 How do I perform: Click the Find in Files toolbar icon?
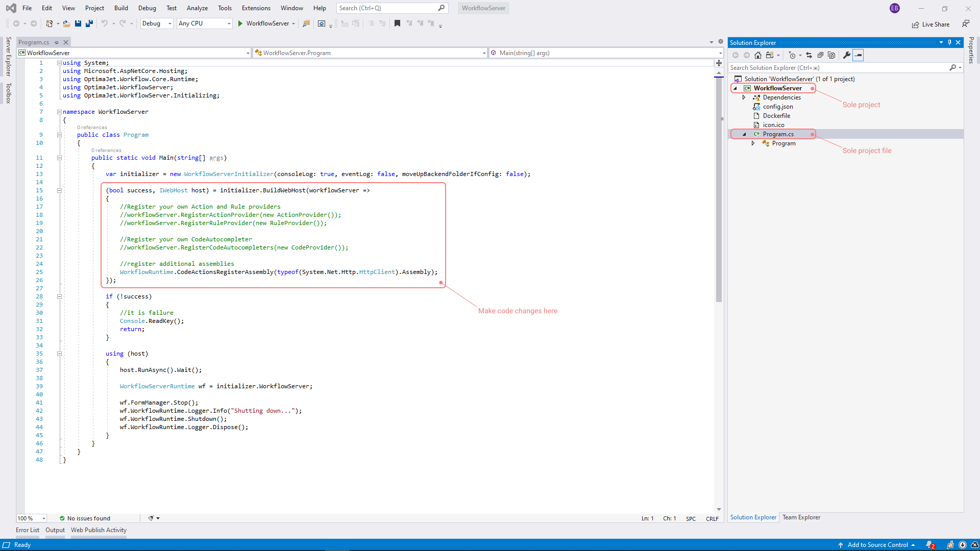[x=306, y=23]
